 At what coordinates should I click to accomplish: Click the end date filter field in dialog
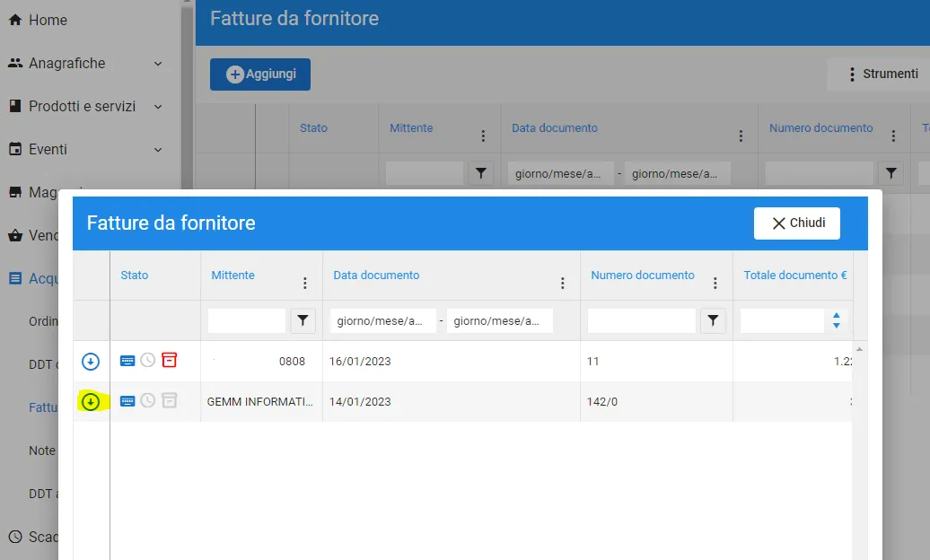click(x=499, y=320)
